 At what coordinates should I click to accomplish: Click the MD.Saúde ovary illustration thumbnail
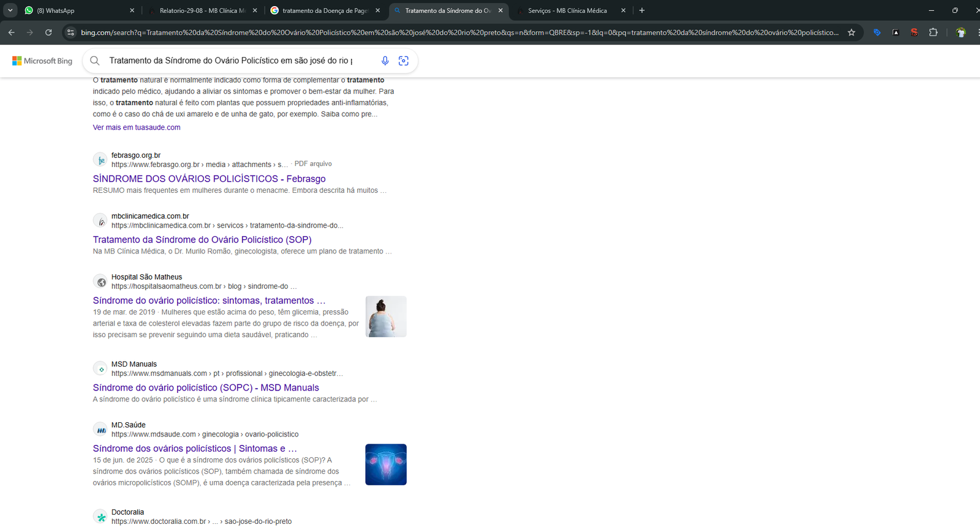386,465
